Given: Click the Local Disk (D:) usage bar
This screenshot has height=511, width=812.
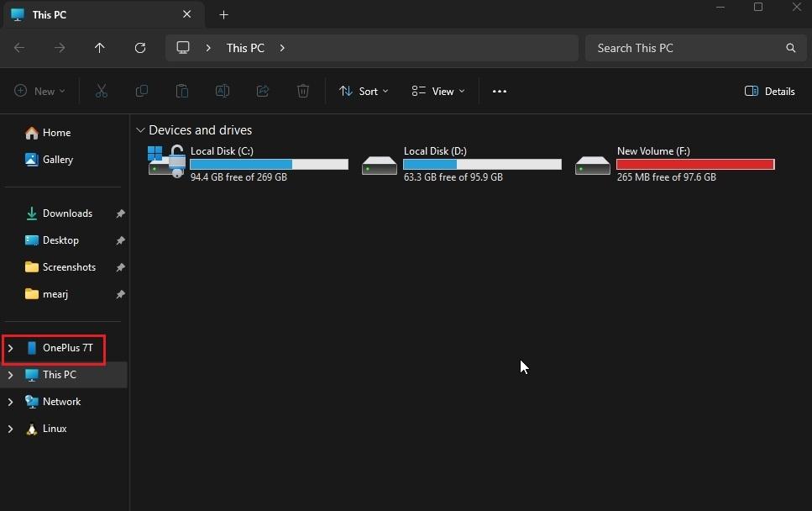Looking at the screenshot, I should 482,164.
